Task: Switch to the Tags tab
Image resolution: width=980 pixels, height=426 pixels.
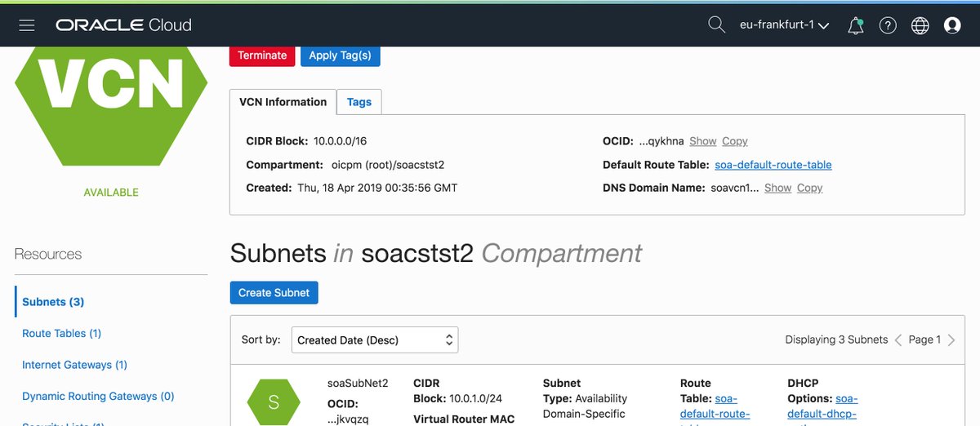Action: pos(359,102)
